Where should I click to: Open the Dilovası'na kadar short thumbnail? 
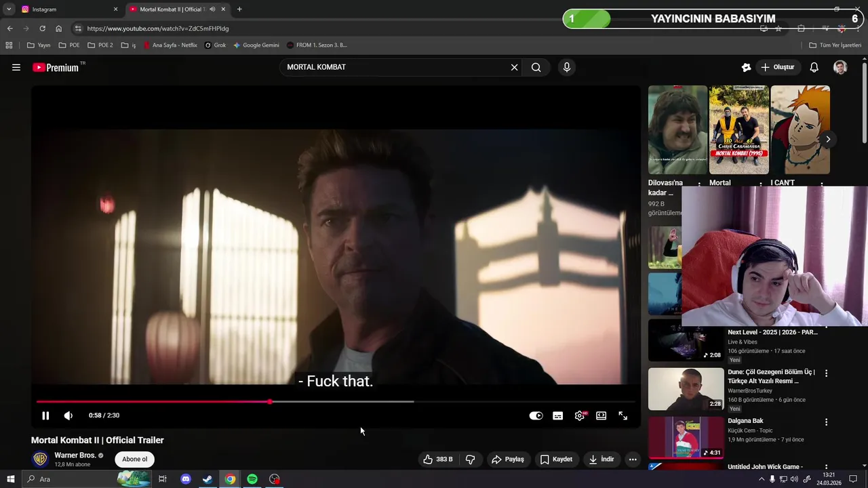[x=677, y=129]
